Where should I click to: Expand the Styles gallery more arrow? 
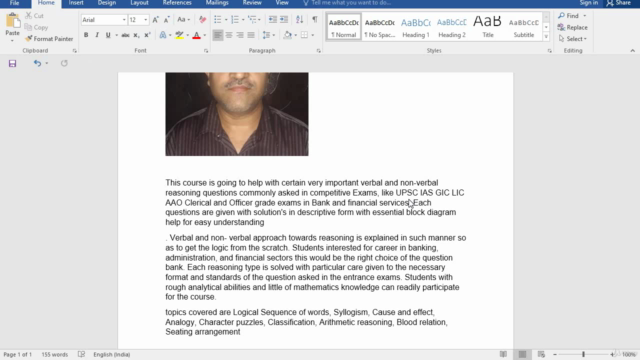point(546,37)
